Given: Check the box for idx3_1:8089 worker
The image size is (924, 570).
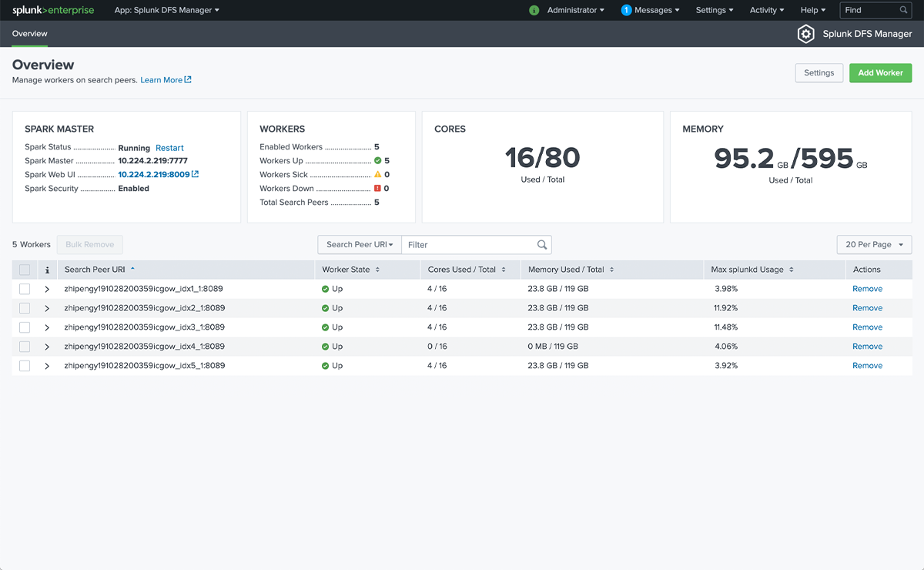Looking at the screenshot, I should 25,327.
